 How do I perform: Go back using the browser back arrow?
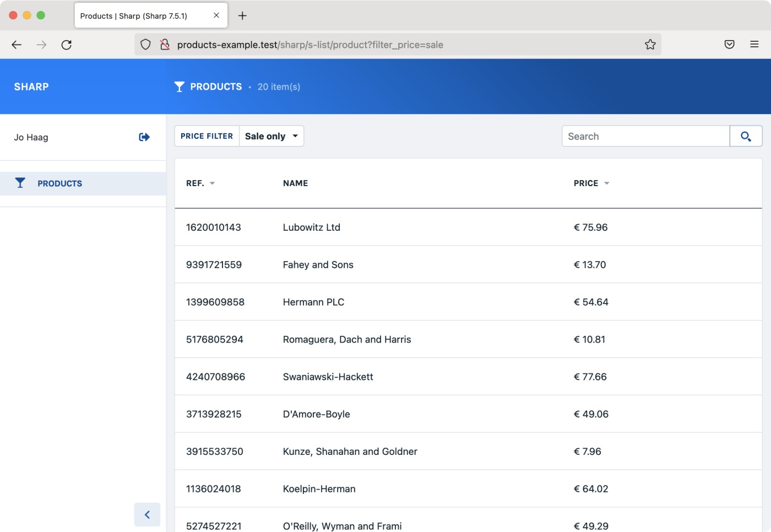click(17, 45)
